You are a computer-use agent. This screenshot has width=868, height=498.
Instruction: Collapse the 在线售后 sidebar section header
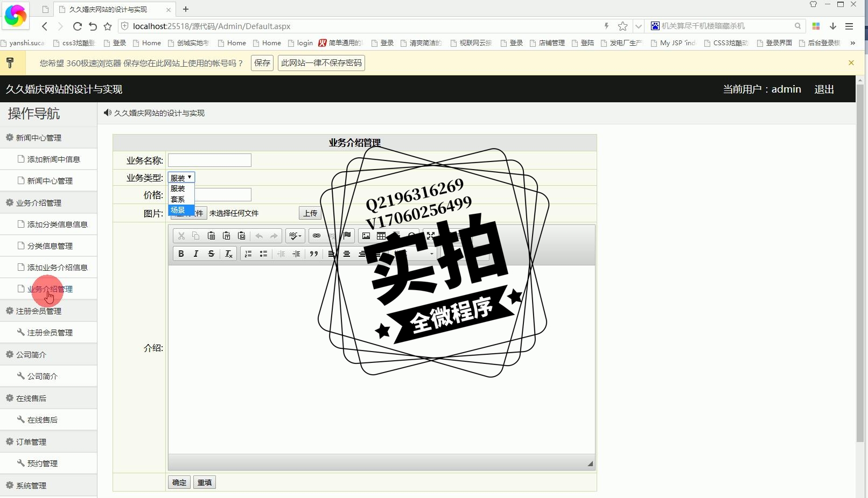[48, 398]
